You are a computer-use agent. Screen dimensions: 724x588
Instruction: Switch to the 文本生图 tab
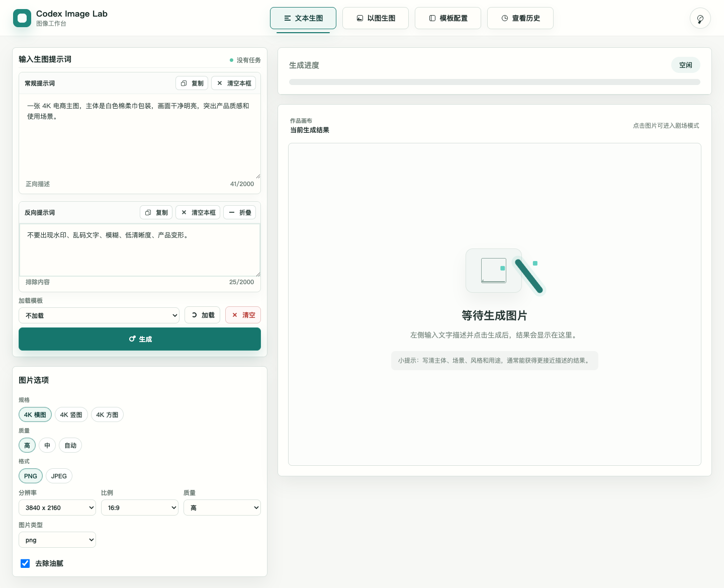pyautogui.click(x=303, y=18)
